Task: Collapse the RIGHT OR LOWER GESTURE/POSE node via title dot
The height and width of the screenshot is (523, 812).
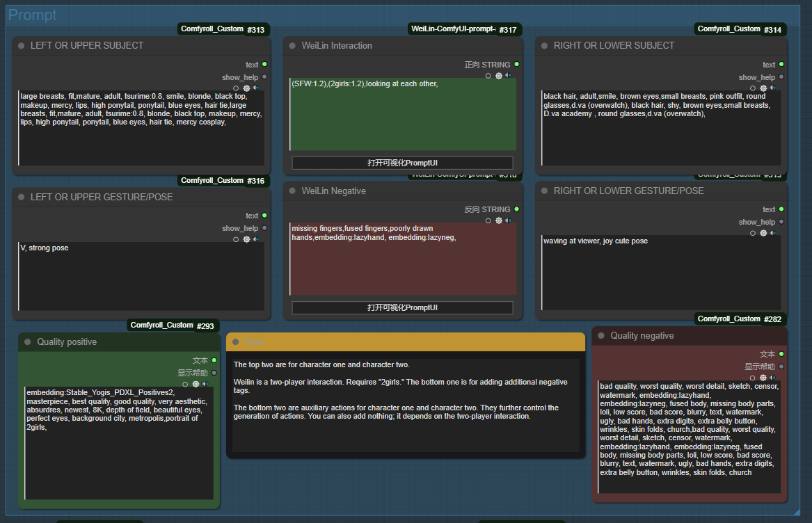Action: pos(544,191)
